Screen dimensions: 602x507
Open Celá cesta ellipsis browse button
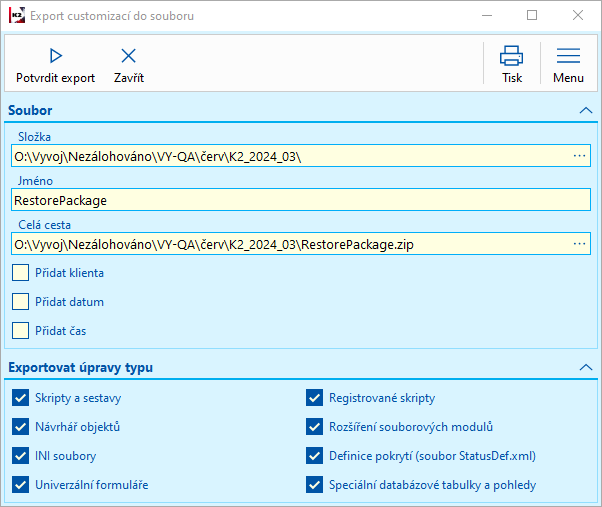[x=579, y=243]
